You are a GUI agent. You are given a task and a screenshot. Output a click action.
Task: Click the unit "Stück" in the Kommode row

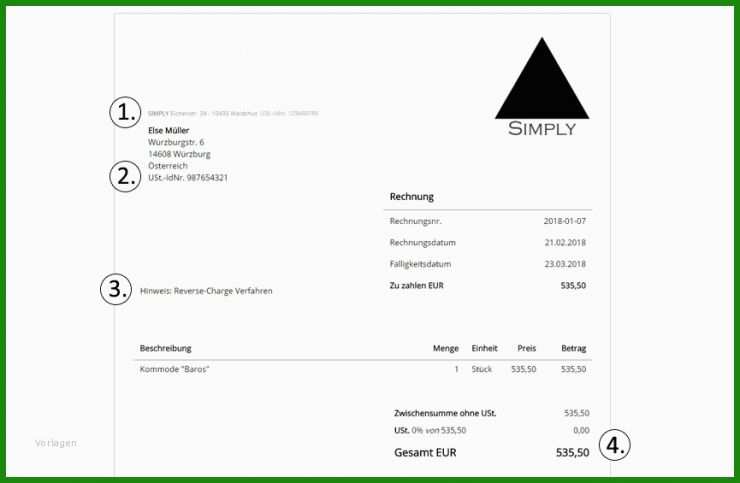tap(481, 369)
